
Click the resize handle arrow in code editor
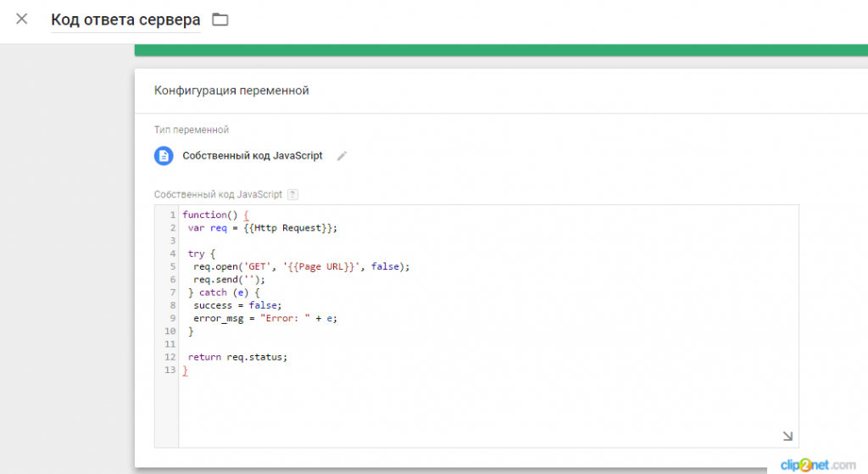(x=787, y=437)
